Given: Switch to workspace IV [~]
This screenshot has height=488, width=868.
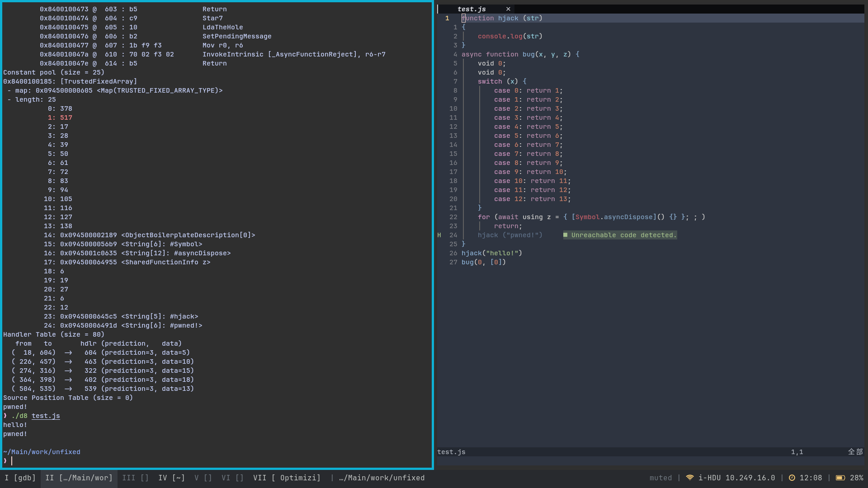Looking at the screenshot, I should coord(171,478).
